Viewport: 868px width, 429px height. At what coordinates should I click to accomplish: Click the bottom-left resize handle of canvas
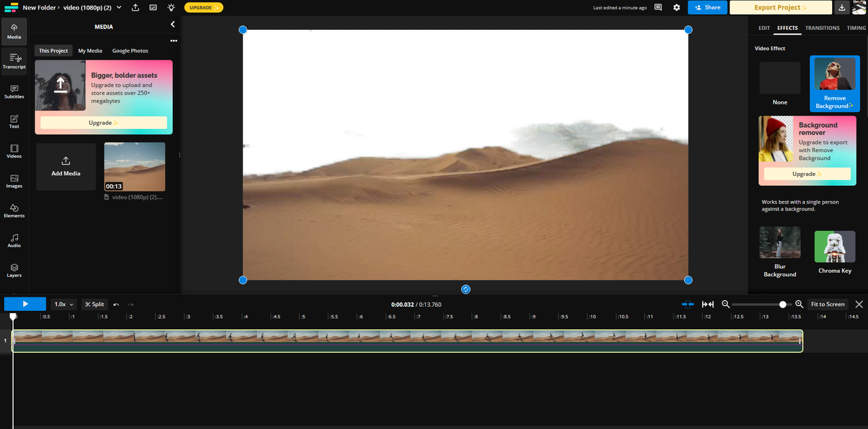click(x=243, y=280)
